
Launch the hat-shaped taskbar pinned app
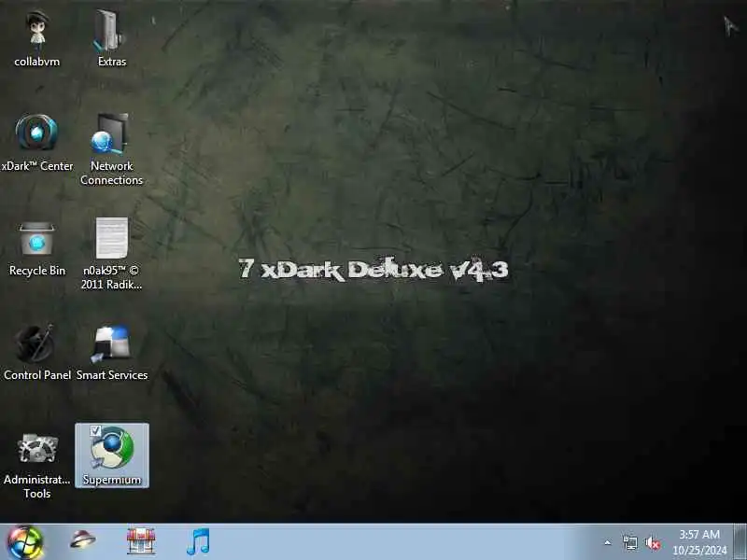click(83, 540)
